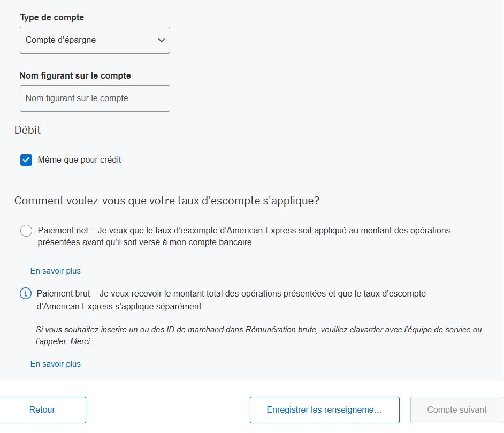
Task: Open En savoir plus under Paiement net
Action: point(56,271)
